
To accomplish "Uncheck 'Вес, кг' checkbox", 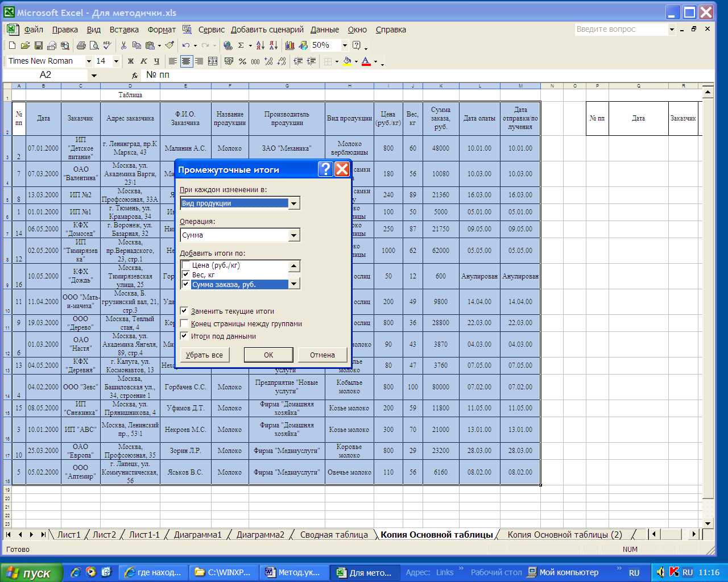I will 185,275.
